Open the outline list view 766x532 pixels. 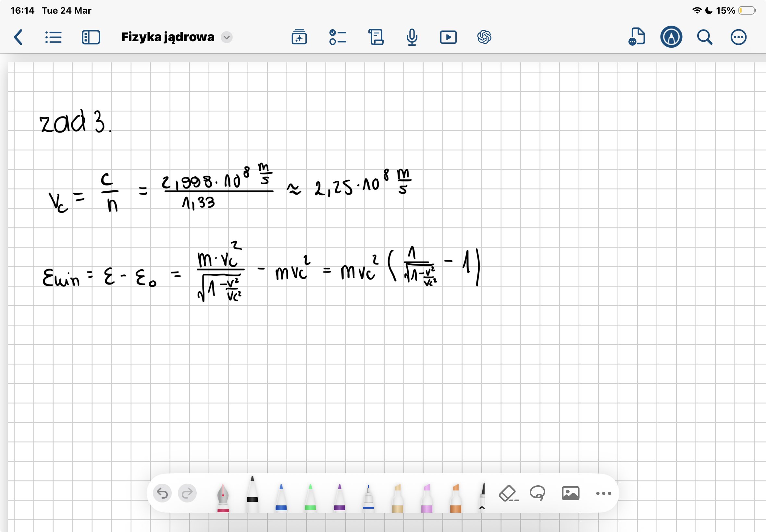(53, 37)
